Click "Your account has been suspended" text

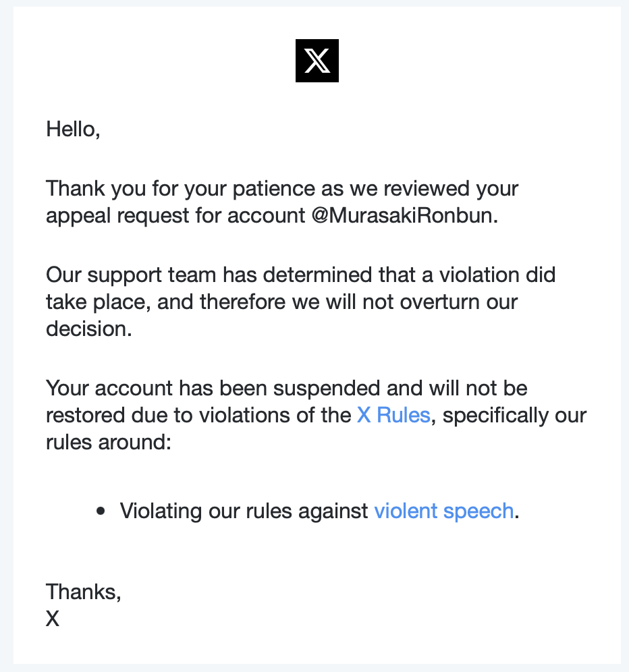click(x=213, y=388)
